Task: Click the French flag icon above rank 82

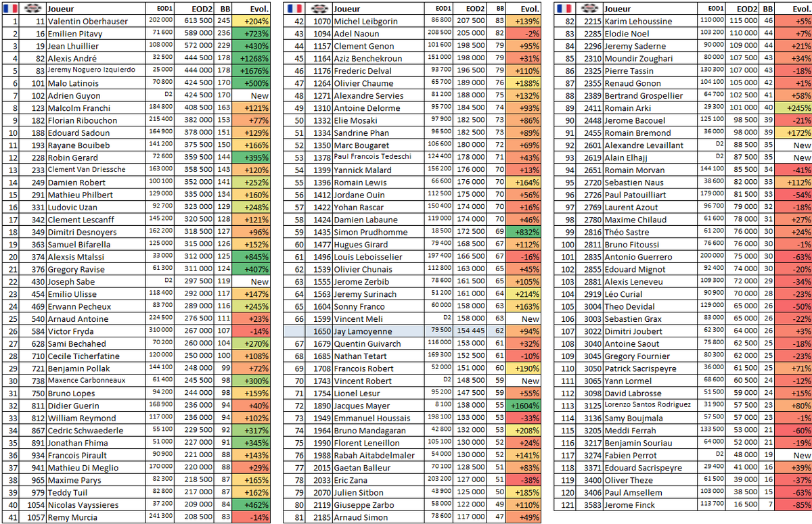Action: (x=563, y=9)
